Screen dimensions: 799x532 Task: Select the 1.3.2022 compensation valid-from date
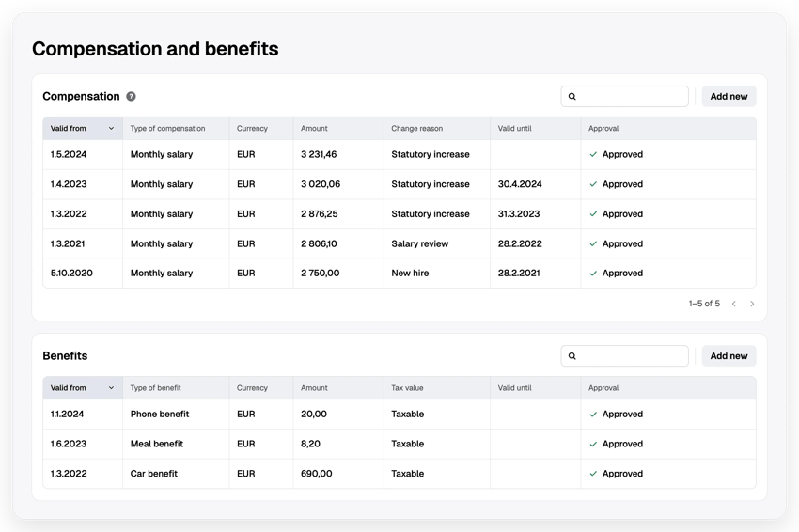69,214
